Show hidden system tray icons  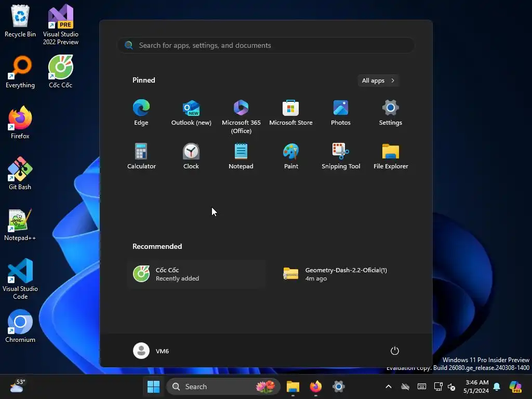389,387
